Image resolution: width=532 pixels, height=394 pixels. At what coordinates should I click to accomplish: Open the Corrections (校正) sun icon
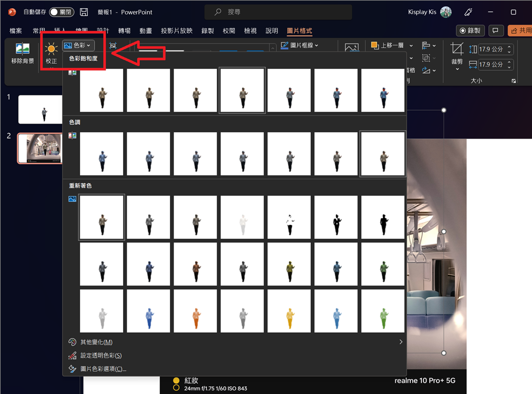click(51, 49)
